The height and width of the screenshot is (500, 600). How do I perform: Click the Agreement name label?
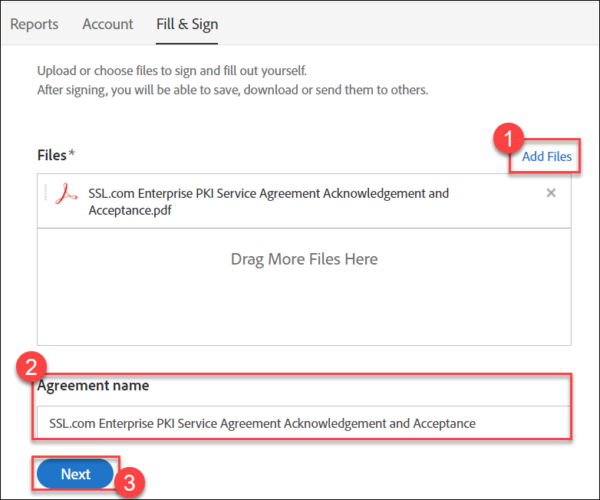[93, 386]
